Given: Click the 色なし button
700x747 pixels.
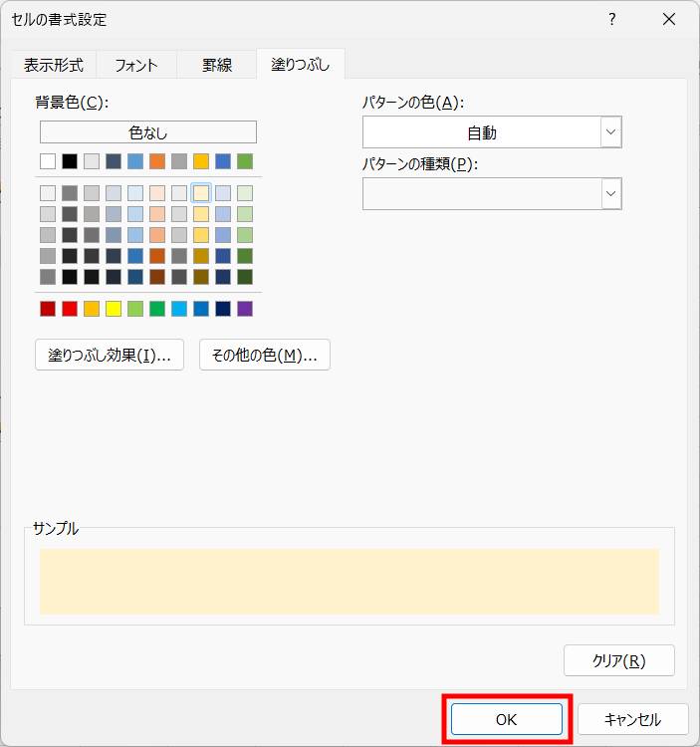Looking at the screenshot, I should [148, 131].
